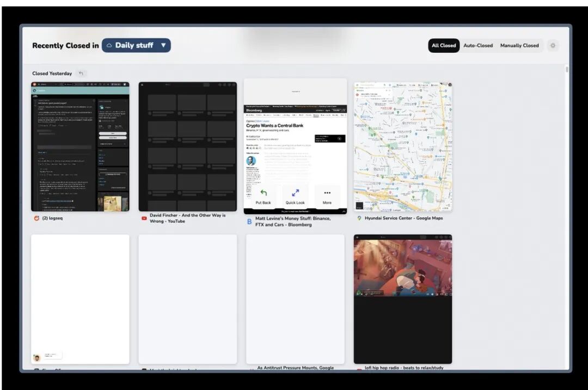Switch to Manually Closed filter

click(519, 45)
